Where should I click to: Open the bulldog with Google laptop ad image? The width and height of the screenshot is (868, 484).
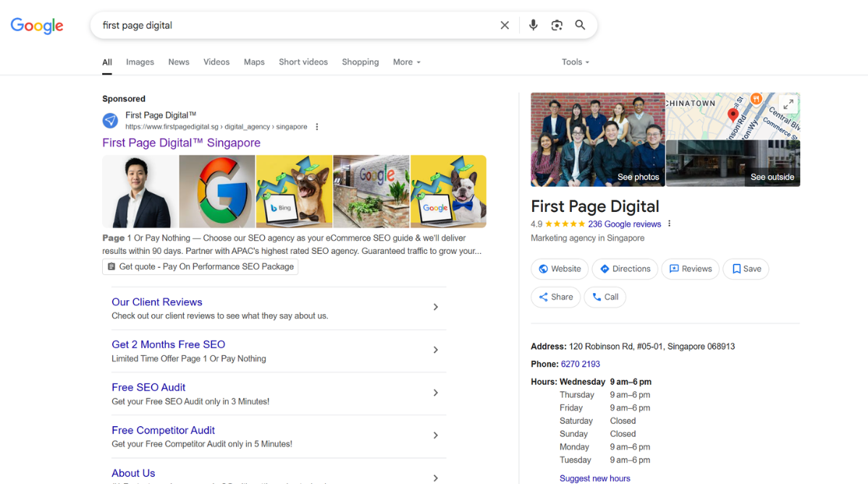pyautogui.click(x=448, y=192)
